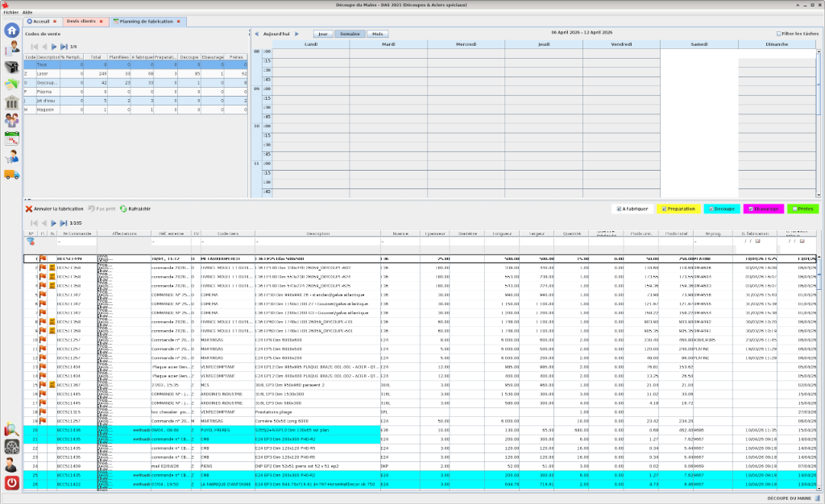The width and height of the screenshot is (825, 504).
Task: Switch calendar to Jour view
Action: tap(323, 34)
